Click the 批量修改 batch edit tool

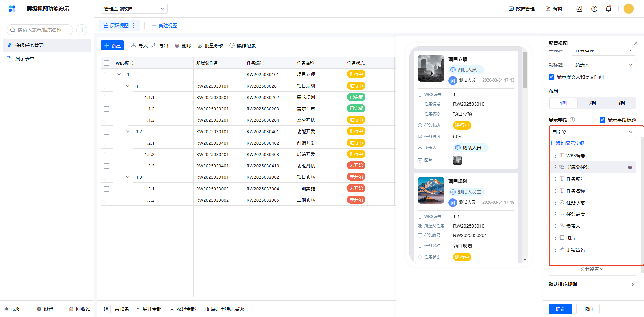pyautogui.click(x=210, y=46)
